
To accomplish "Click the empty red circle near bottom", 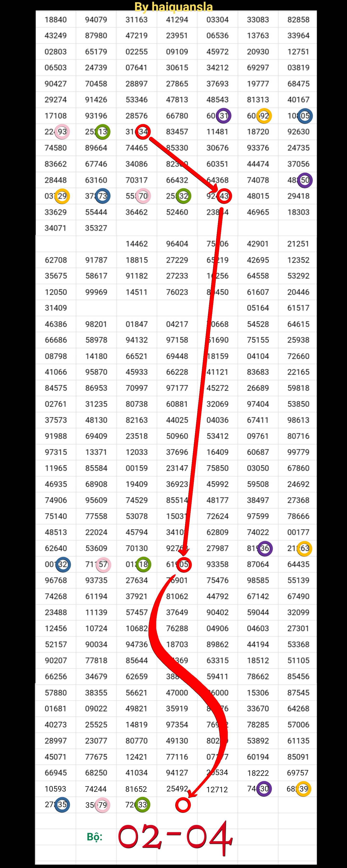I will pos(183,805).
